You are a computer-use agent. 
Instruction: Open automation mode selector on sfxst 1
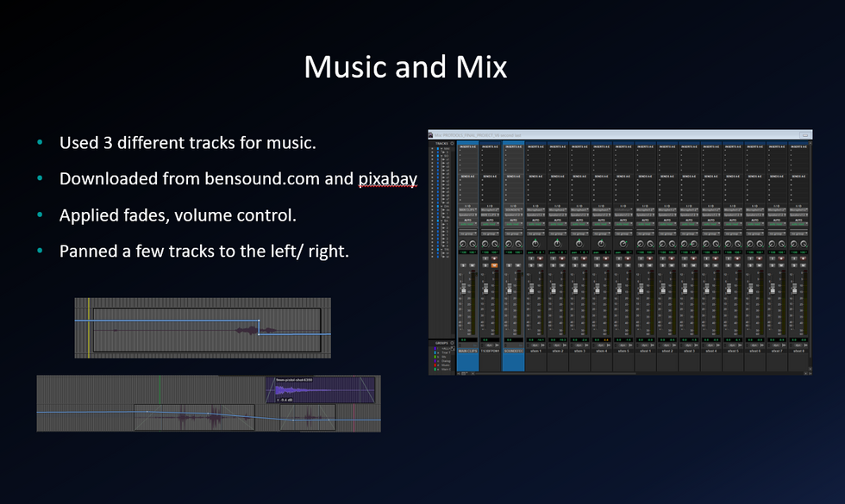(645, 224)
